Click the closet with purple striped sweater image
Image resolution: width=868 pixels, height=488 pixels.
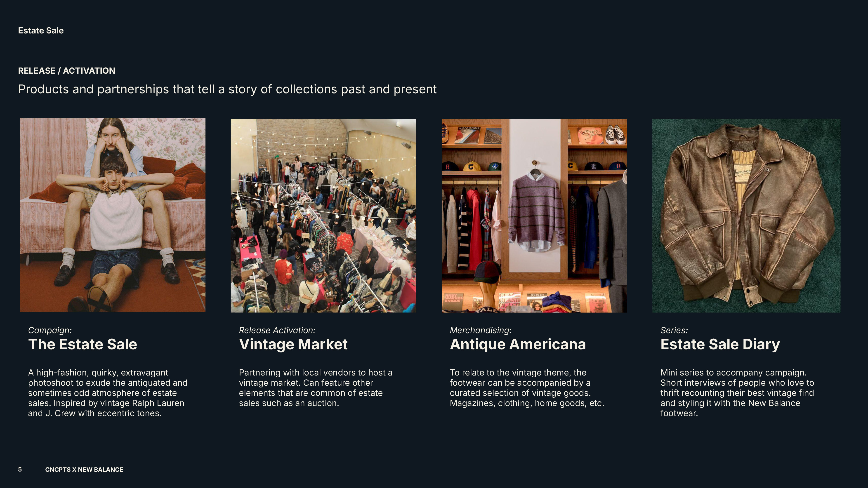point(534,216)
